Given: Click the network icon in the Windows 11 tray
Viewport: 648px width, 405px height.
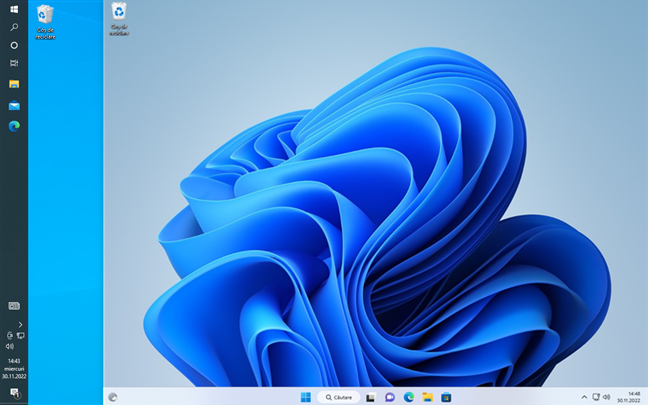Looking at the screenshot, I should 596,397.
